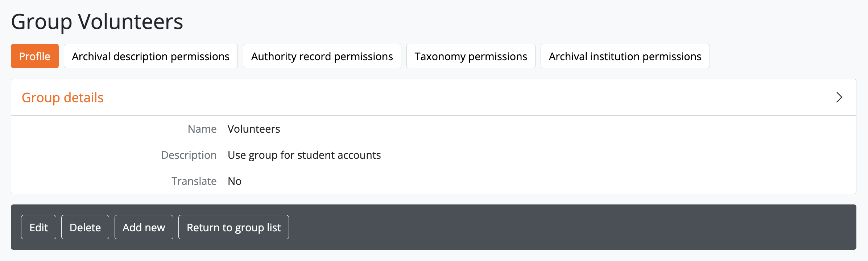Viewport: 868px width, 261px height.
Task: Collapse section using the chevron arrow icon
Action: tap(839, 97)
